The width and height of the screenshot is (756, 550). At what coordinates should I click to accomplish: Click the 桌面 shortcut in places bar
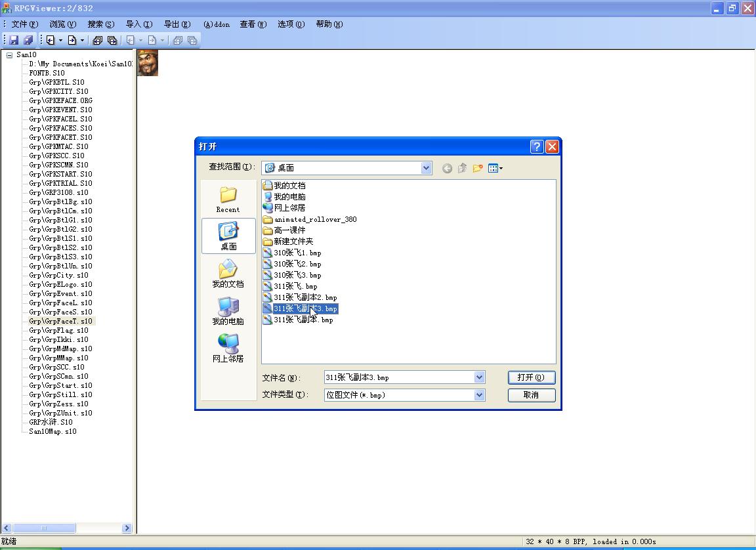(228, 236)
